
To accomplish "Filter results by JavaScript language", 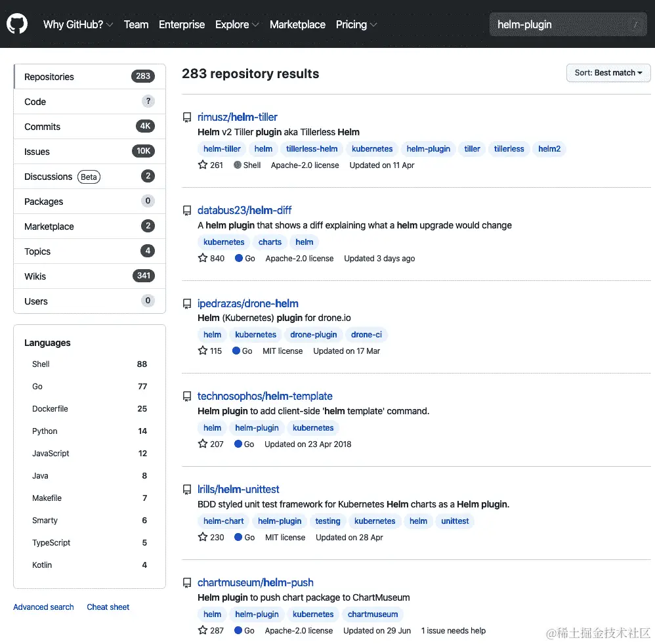I will pyautogui.click(x=90, y=454).
